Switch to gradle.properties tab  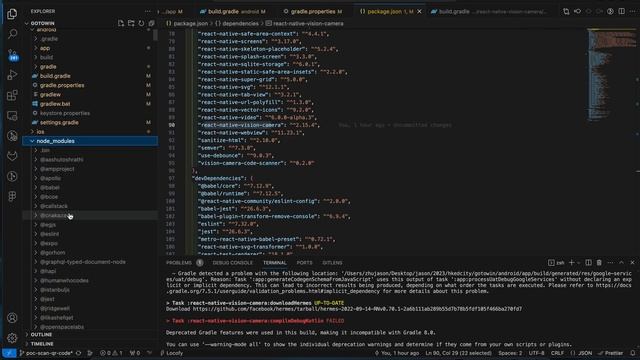pyautogui.click(x=313, y=11)
